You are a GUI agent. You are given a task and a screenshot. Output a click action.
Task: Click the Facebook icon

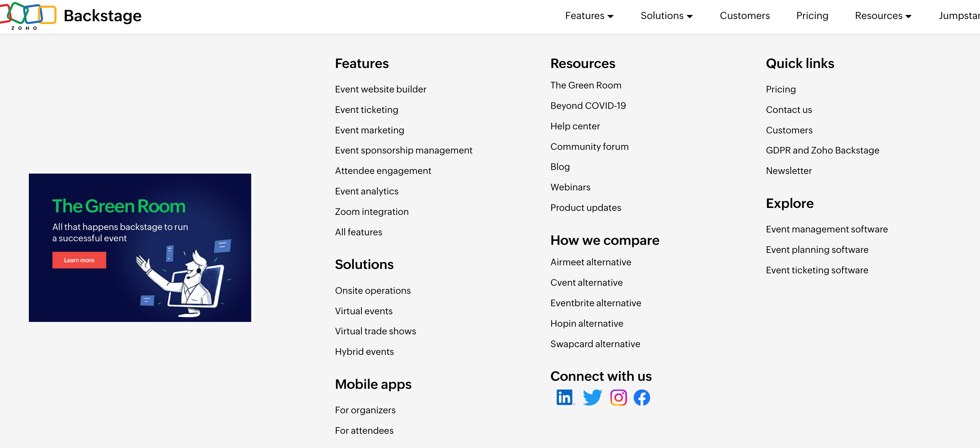[x=642, y=397]
